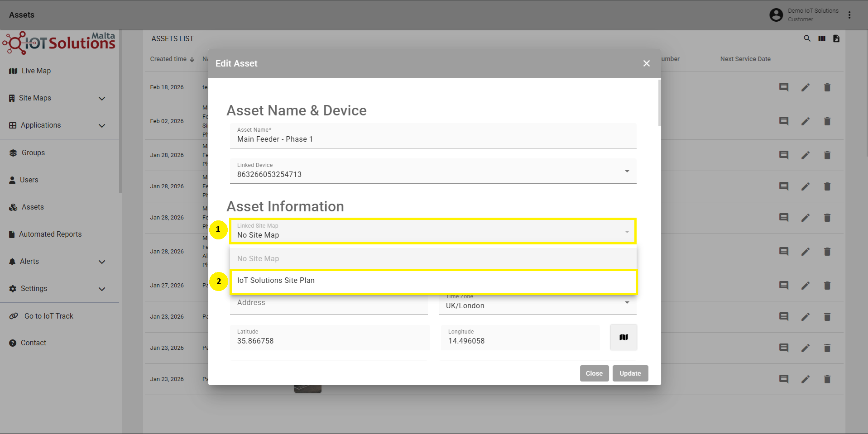This screenshot has height=434, width=868.
Task: Click the 'Jan 27, 2026' date cell
Action: pos(167,286)
